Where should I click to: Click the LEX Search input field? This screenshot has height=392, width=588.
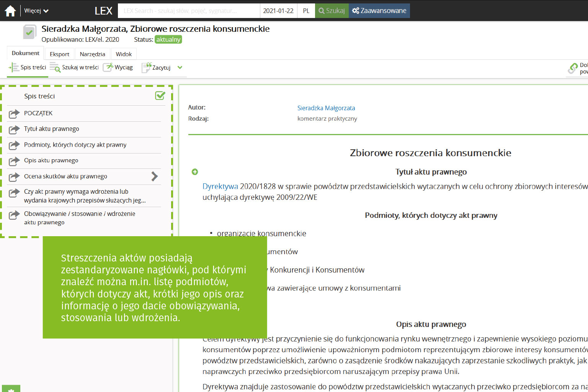point(189,11)
